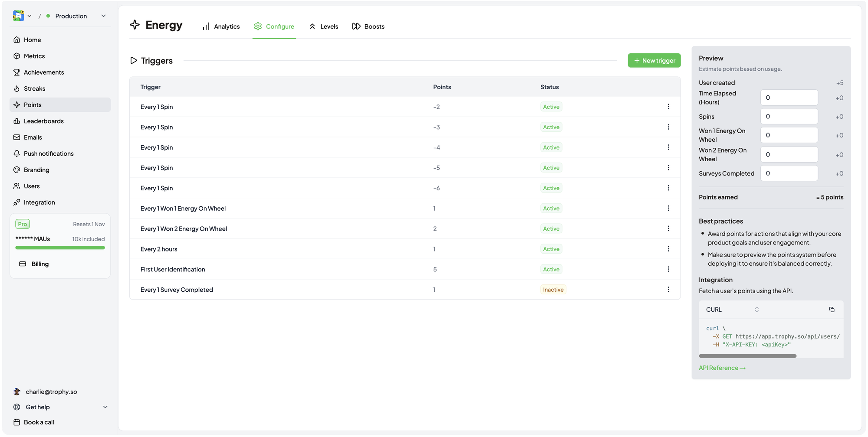Open the Users section
Image resolution: width=868 pixels, height=437 pixels.
point(60,186)
